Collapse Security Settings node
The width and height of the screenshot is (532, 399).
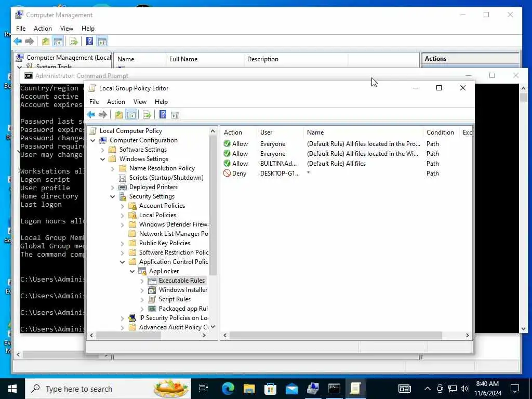pos(112,196)
